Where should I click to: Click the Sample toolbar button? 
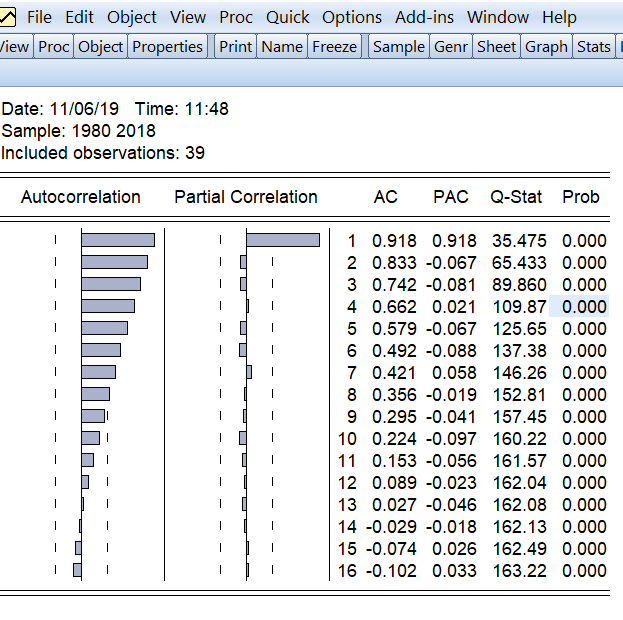(x=399, y=46)
